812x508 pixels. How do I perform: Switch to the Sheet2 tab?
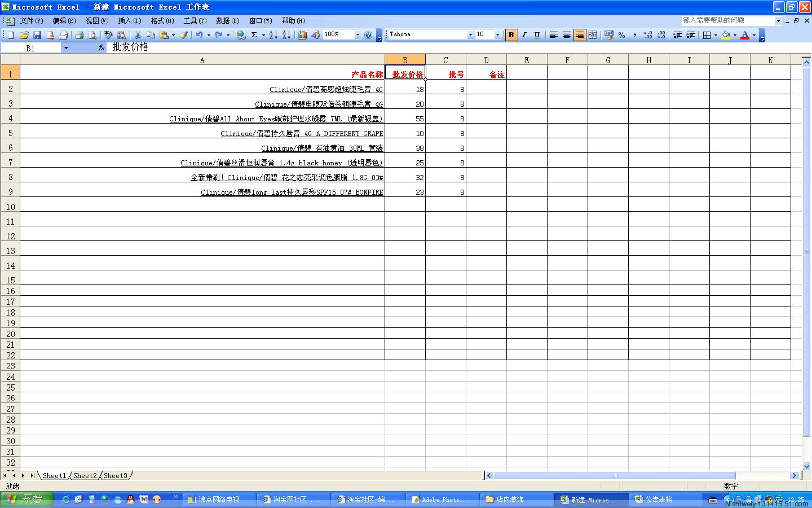pos(85,476)
